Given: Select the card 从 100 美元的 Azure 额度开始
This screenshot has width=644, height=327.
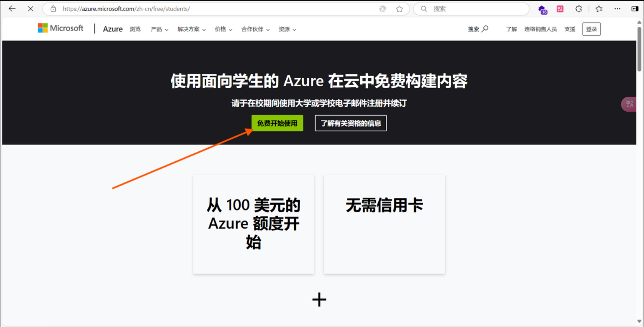Looking at the screenshot, I should click(x=254, y=225).
